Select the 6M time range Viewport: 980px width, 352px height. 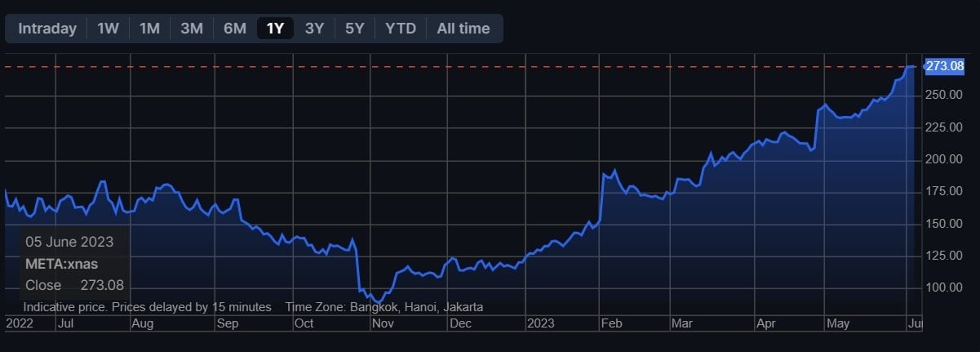[234, 29]
